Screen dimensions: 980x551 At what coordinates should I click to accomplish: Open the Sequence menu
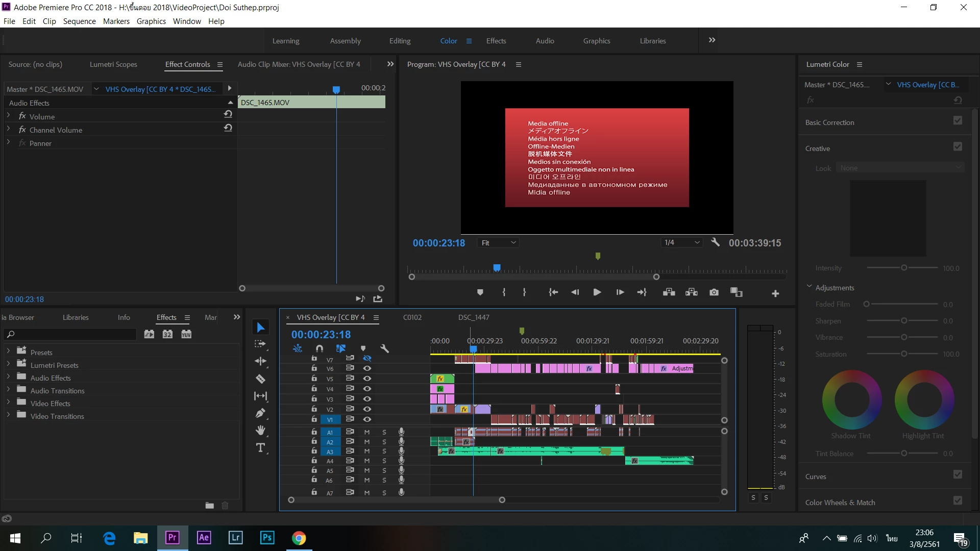[79, 21]
